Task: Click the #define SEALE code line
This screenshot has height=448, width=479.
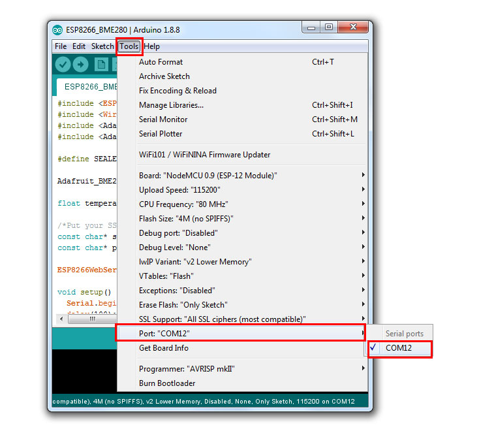Action: pyautogui.click(x=87, y=159)
